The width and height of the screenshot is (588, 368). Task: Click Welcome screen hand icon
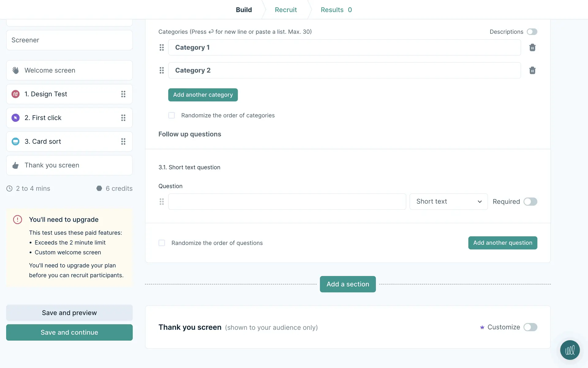16,71
